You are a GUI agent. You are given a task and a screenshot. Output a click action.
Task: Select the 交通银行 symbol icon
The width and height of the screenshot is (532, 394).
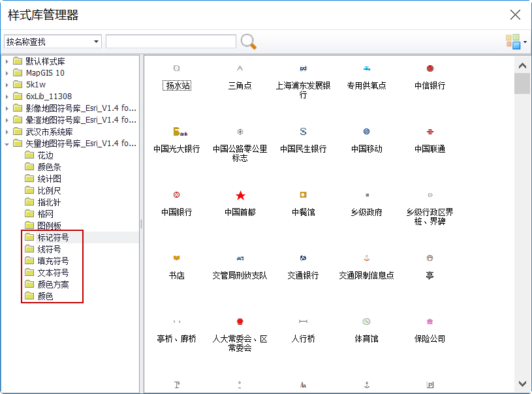pyautogui.click(x=304, y=258)
